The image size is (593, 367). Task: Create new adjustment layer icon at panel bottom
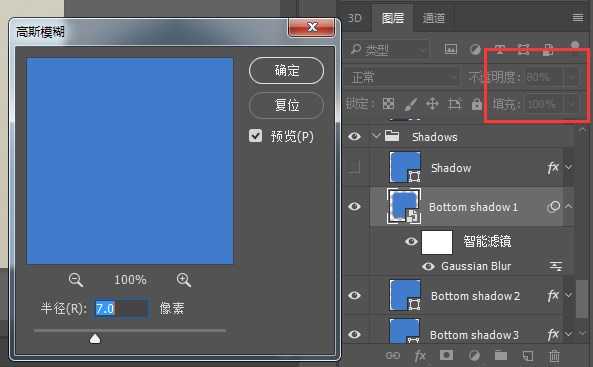point(474,356)
